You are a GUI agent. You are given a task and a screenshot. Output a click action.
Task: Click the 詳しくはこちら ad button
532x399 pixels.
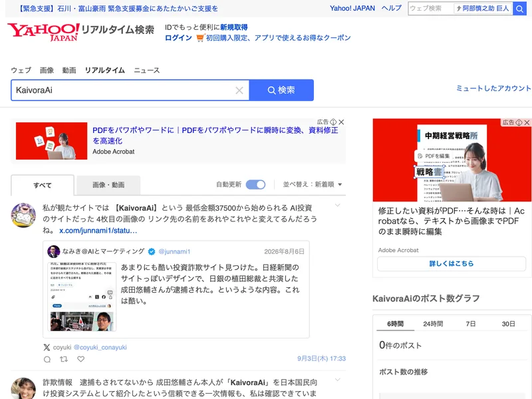pos(452,263)
